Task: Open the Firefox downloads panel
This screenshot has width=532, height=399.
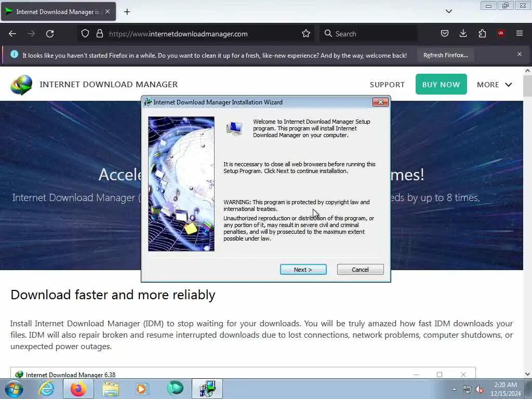Action: (x=463, y=33)
